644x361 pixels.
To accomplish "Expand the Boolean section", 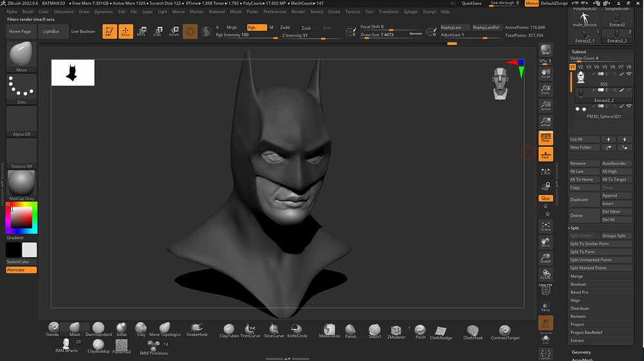I will (578, 284).
